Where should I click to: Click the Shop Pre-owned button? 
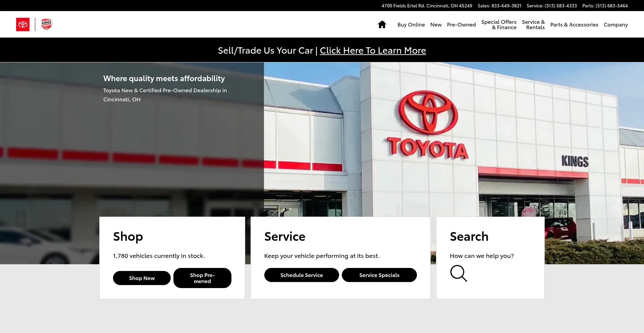point(202,278)
